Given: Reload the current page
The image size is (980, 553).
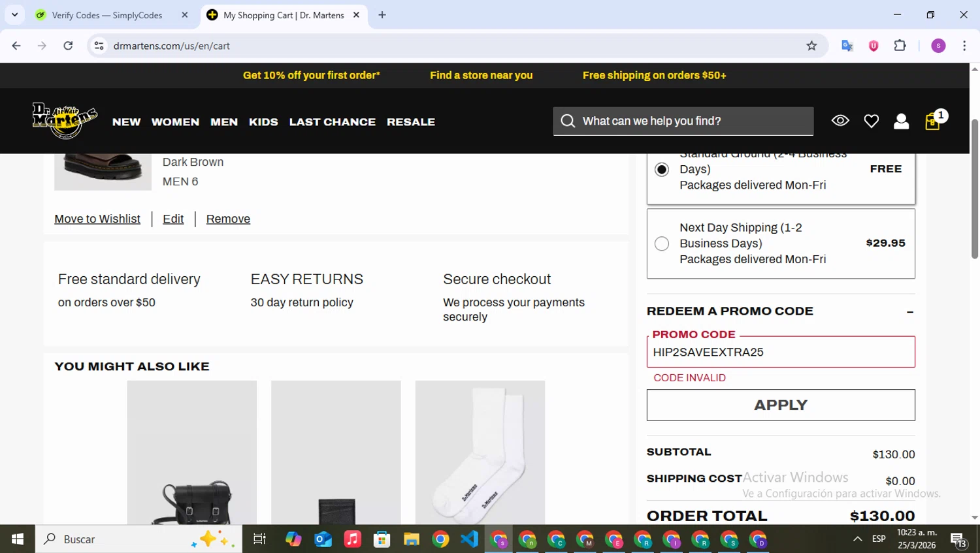Looking at the screenshot, I should coord(68,46).
